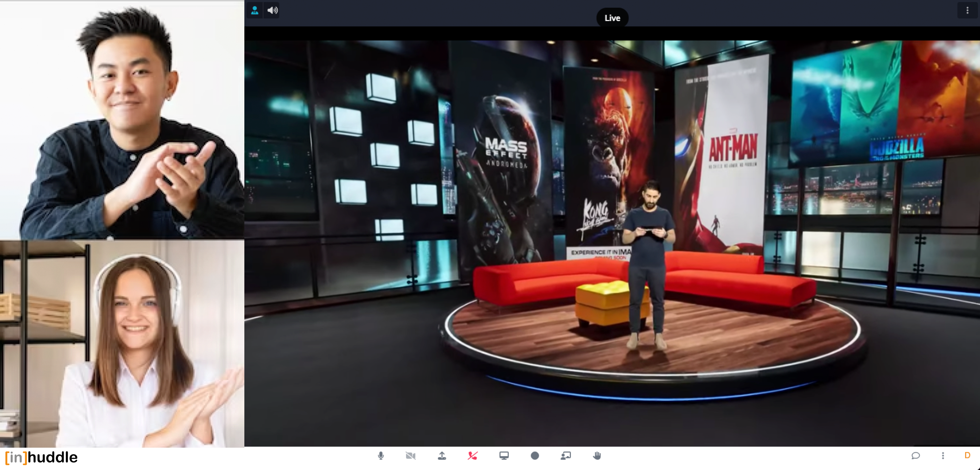The height and width of the screenshot is (470, 980).
Task: Share screen using the monitor icon
Action: click(504, 456)
